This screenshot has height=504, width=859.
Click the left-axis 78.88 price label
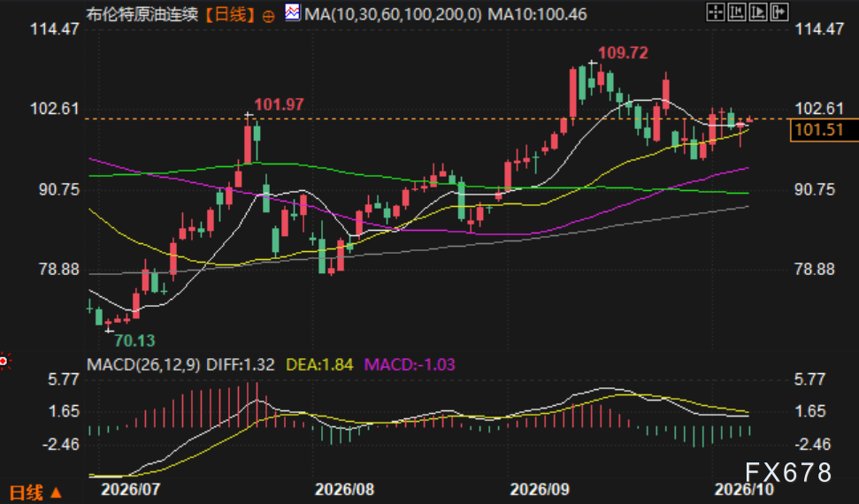point(59,270)
